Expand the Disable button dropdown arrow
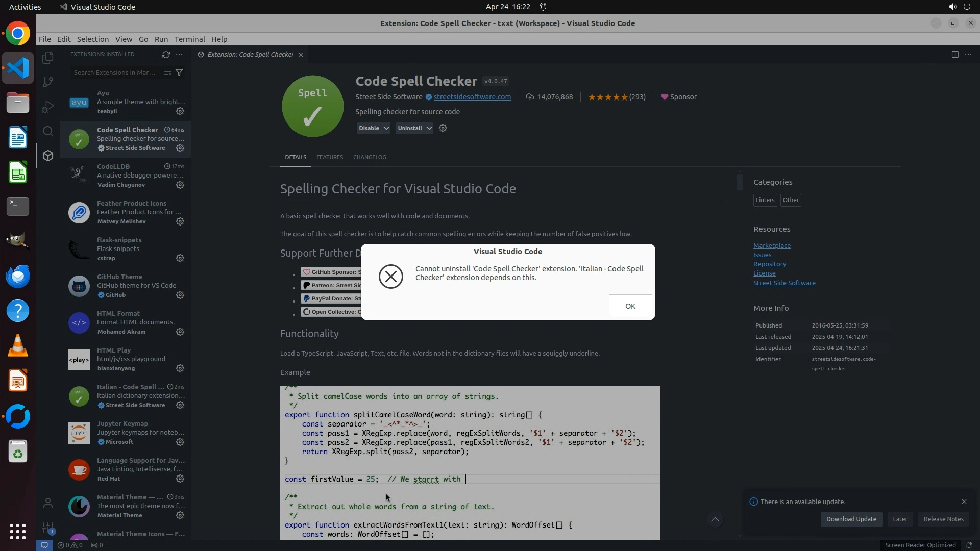Viewport: 980px width, 551px height. point(386,128)
